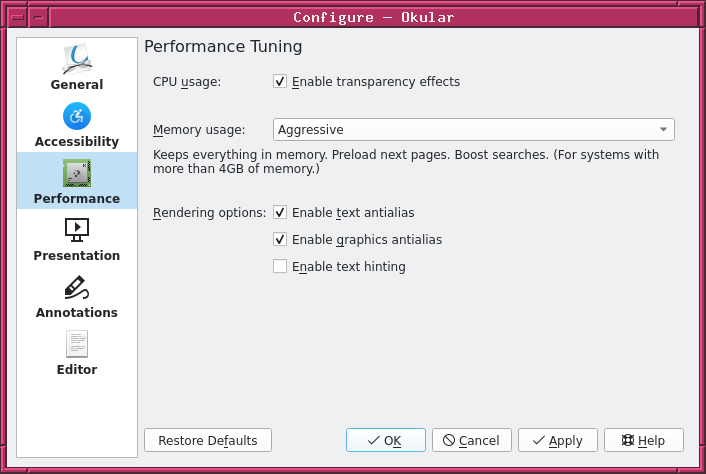Click the pin icon in titlebar

coord(37,18)
